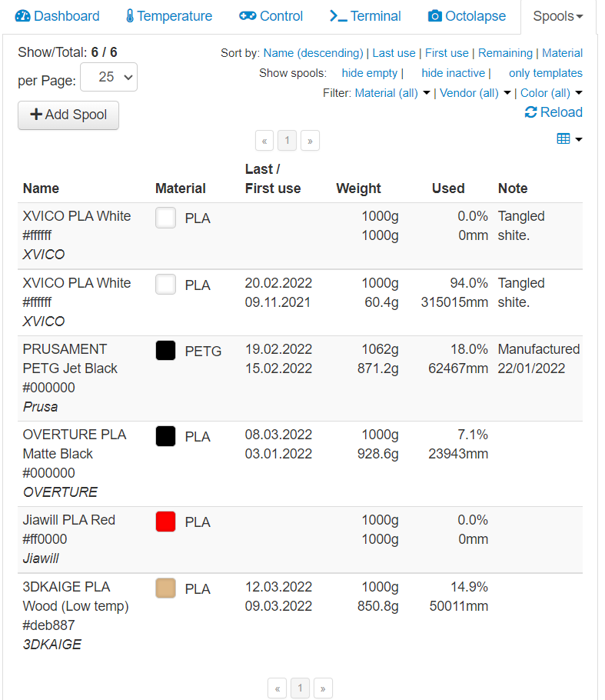Open the per Page count selector
This screenshot has width=605, height=700.
(x=108, y=77)
